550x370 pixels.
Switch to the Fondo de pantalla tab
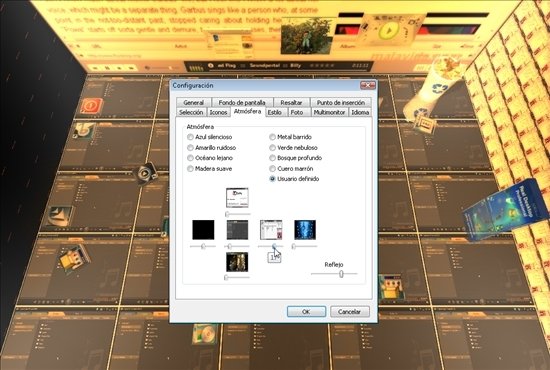pyautogui.click(x=242, y=102)
